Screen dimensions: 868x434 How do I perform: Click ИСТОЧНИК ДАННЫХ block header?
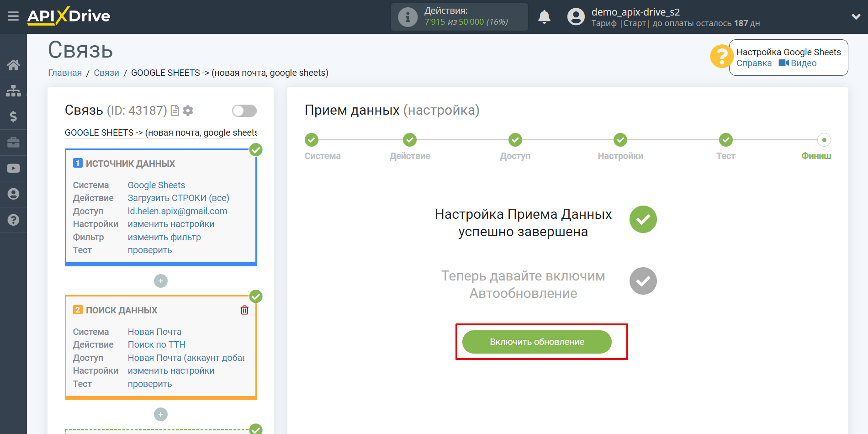(130, 164)
